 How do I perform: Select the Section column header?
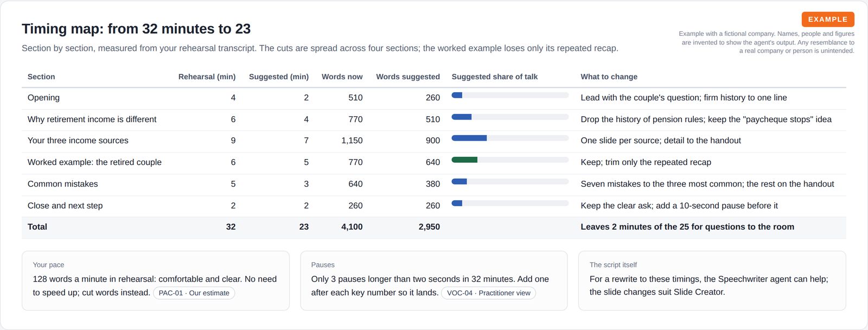[x=41, y=77]
